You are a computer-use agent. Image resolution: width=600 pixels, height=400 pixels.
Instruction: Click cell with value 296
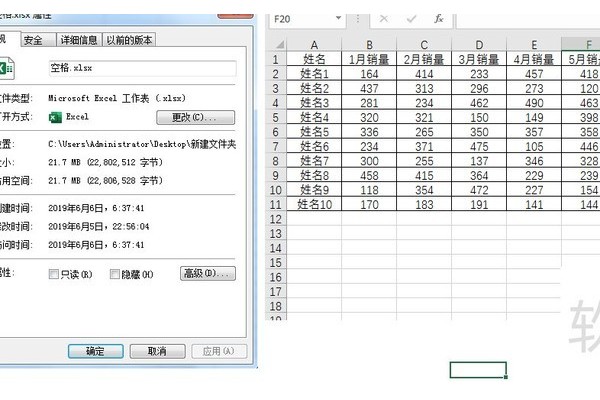coord(479,88)
